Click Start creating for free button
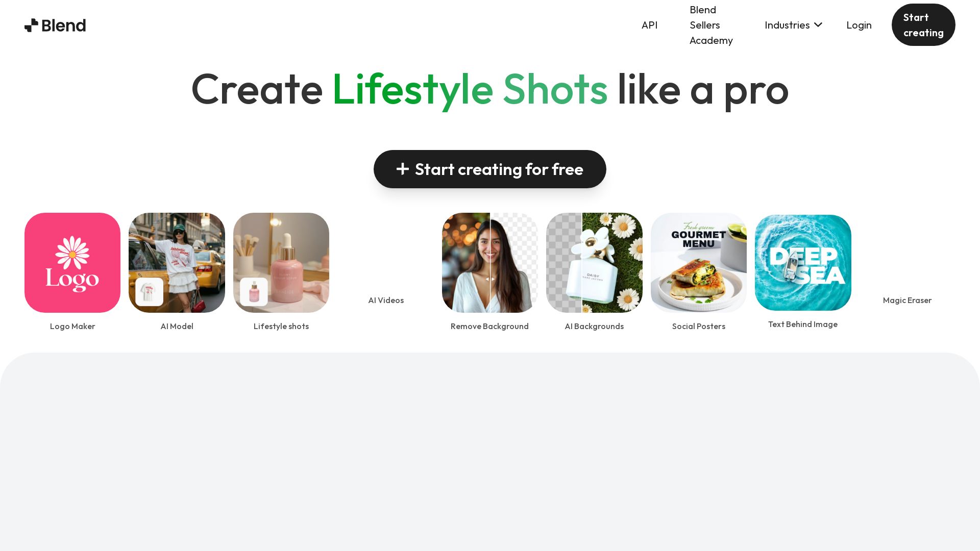 click(x=490, y=169)
